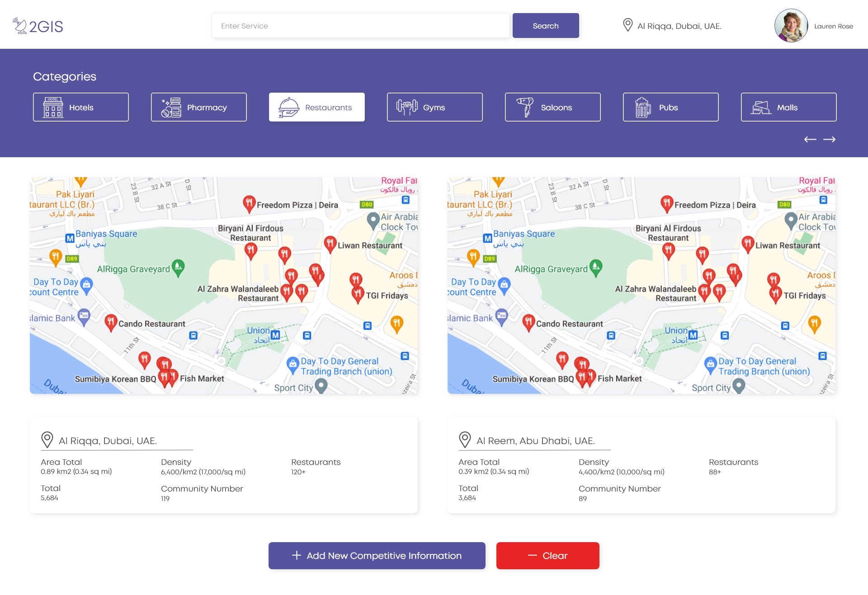Select the Saloons category

pyautogui.click(x=553, y=107)
